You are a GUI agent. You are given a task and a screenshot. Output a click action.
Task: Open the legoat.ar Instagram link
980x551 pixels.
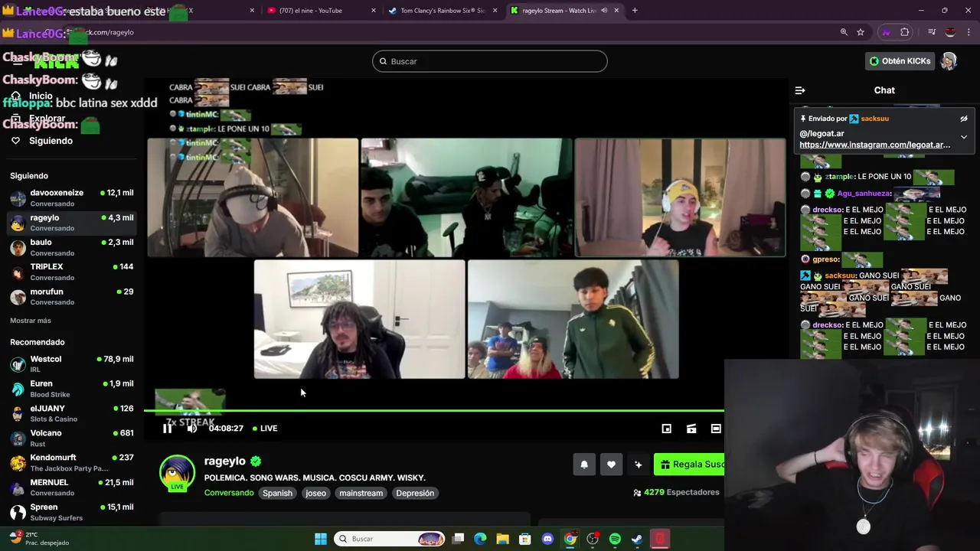874,145
